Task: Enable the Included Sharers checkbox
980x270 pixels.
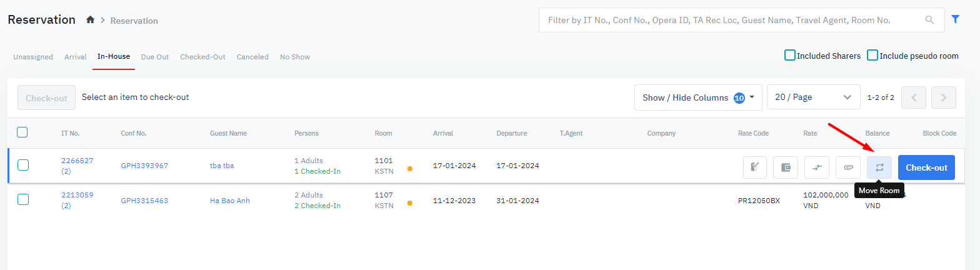Action: (790, 56)
